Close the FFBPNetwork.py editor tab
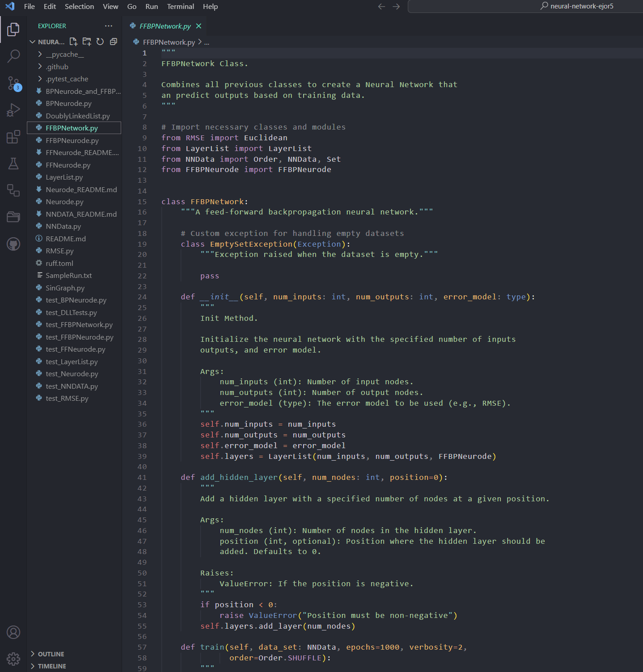Screen dimensions: 643x672 tap(199, 26)
